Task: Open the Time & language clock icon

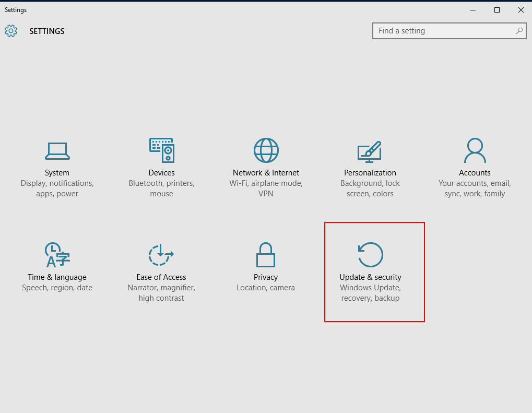Action: (x=57, y=254)
